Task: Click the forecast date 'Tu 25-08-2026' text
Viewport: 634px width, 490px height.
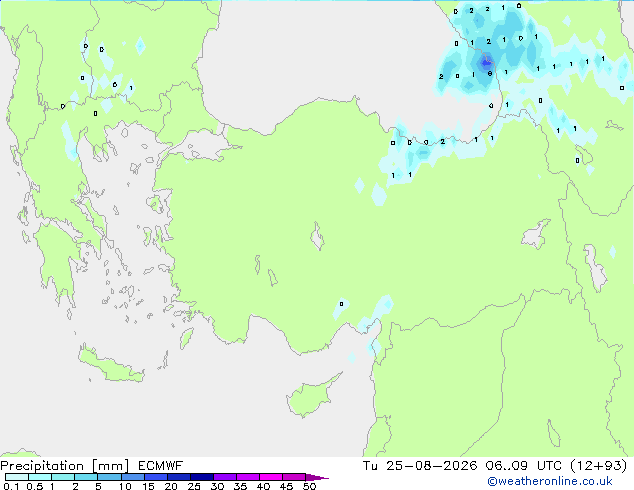Action: point(420,466)
